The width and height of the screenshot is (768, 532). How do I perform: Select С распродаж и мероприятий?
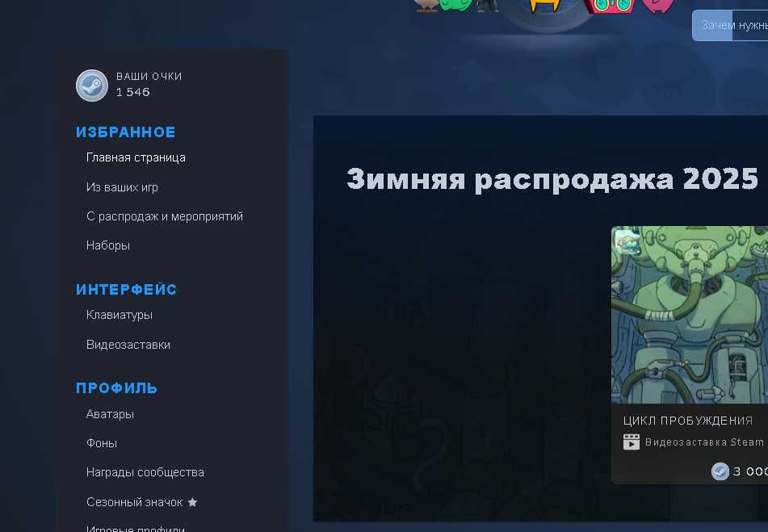(165, 216)
